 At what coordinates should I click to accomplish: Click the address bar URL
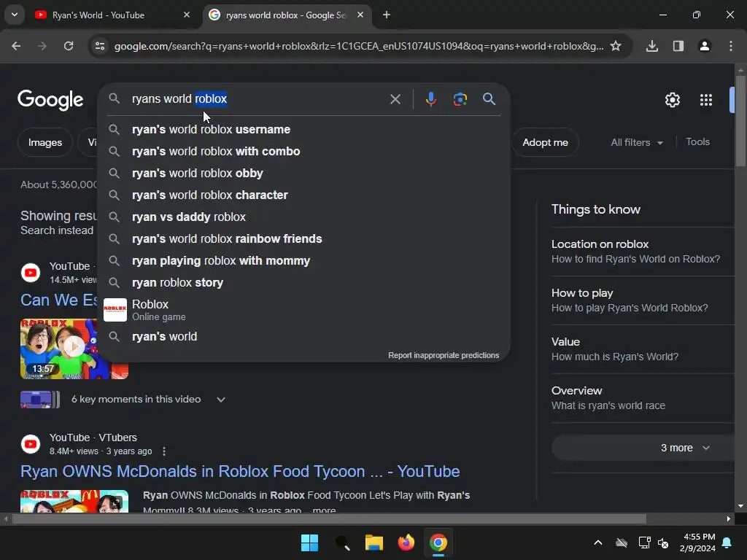359,46
